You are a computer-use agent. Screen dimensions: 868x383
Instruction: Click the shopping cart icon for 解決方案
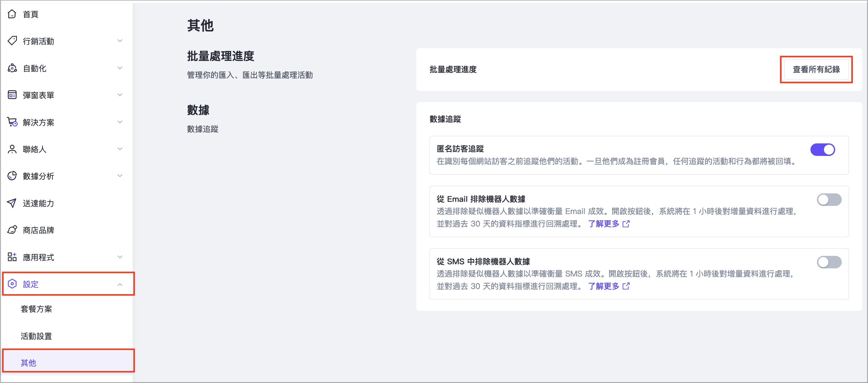(12, 122)
